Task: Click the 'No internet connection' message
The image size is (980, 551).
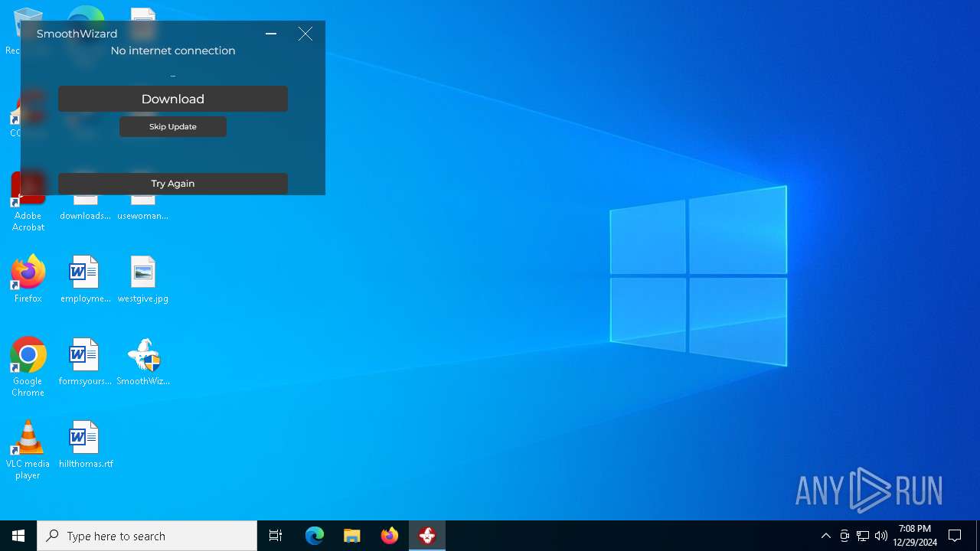Action: pos(173,51)
